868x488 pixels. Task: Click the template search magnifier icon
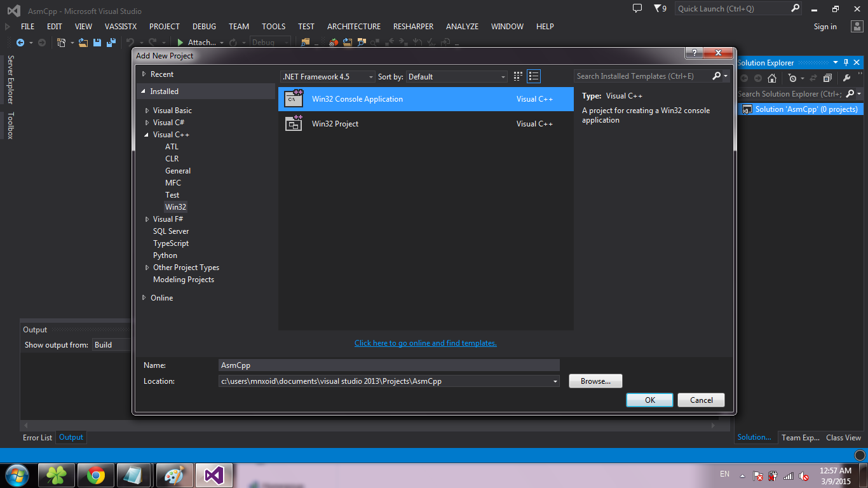click(717, 76)
